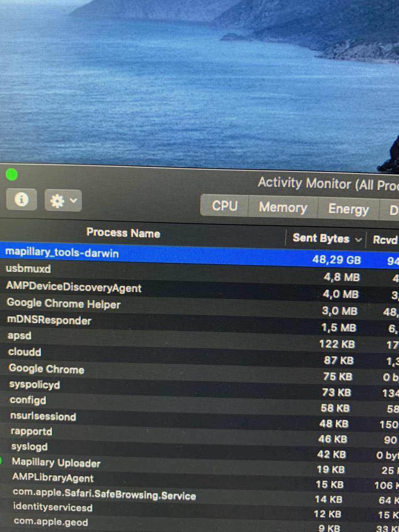The width and height of the screenshot is (399, 532).
Task: Select the AMPLibraryAgent process
Action: click(x=53, y=478)
